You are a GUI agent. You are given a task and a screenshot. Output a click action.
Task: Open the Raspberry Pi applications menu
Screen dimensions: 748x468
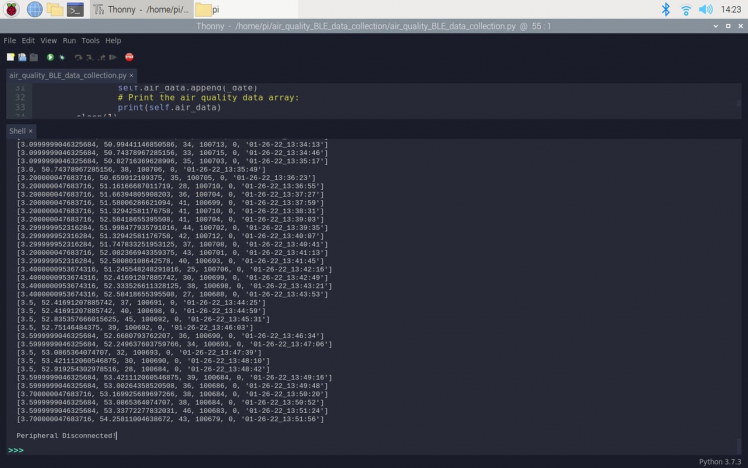coord(11,10)
